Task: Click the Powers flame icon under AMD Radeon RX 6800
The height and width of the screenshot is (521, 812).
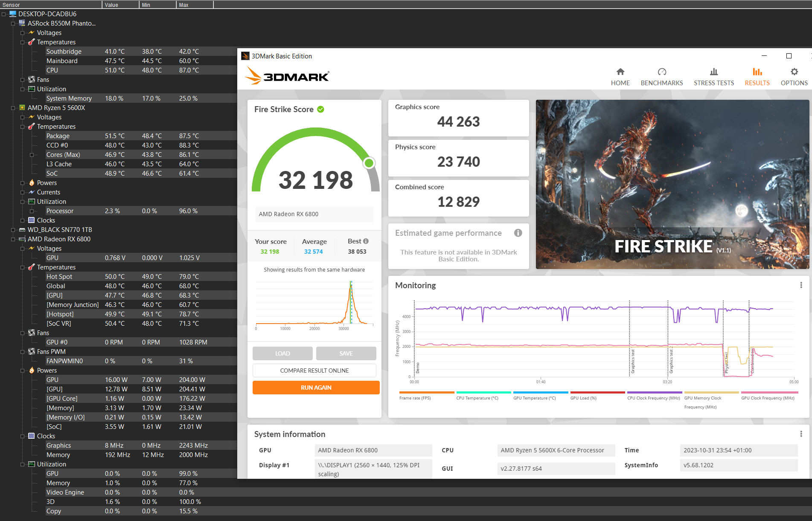Action: 32,370
